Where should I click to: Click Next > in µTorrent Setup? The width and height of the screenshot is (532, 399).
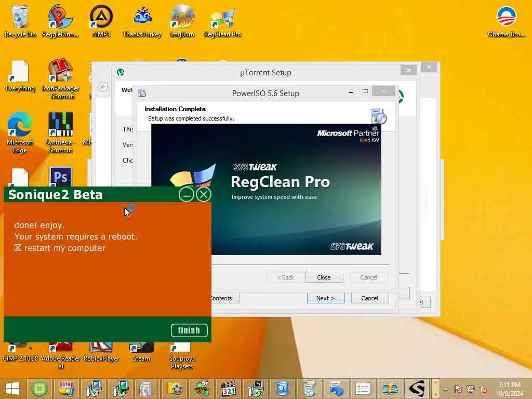tap(325, 298)
